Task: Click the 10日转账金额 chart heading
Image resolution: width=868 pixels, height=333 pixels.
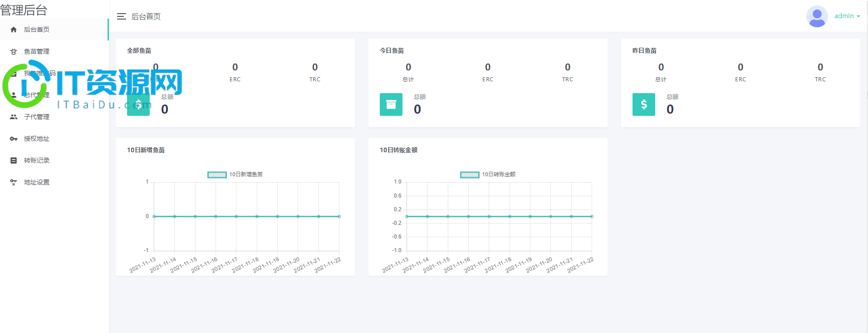Action: click(x=399, y=150)
